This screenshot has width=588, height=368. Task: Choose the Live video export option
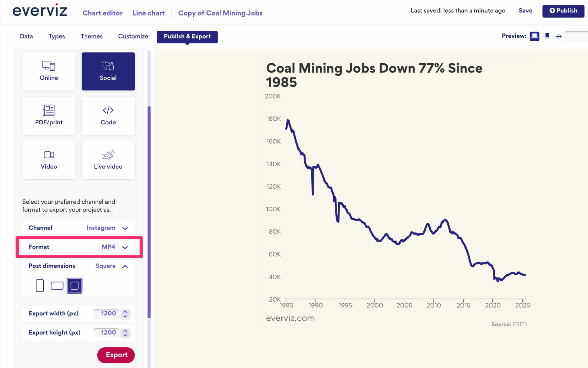(108, 160)
